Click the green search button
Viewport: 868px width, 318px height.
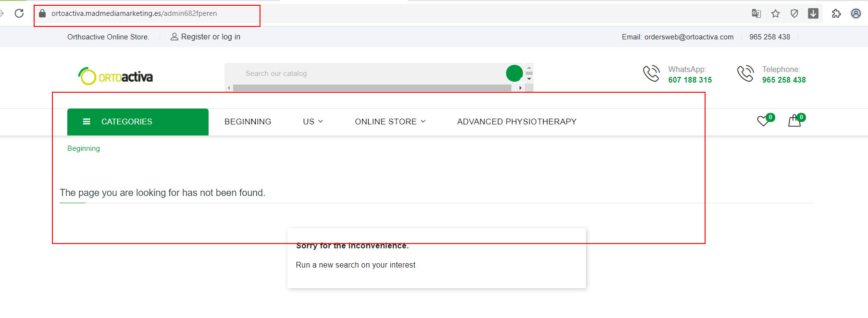[514, 73]
